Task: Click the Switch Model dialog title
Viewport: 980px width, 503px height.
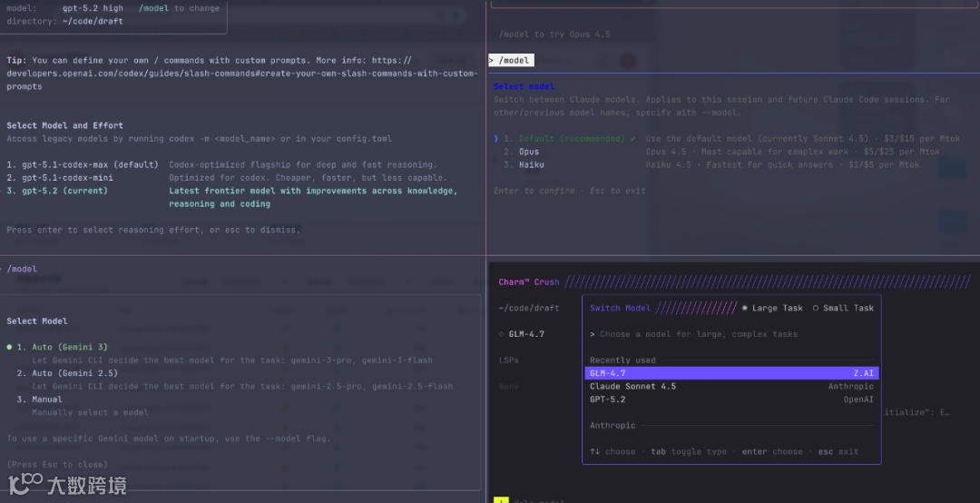Action: pyautogui.click(x=620, y=308)
